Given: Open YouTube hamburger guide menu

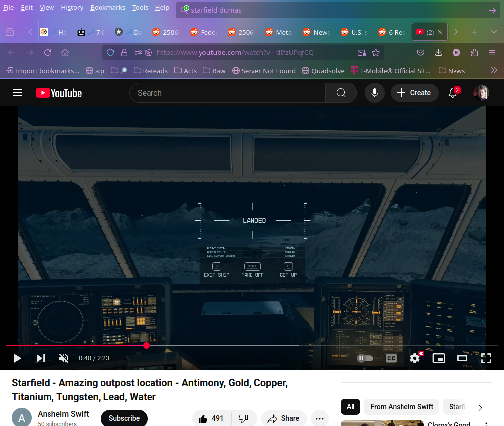Looking at the screenshot, I should coord(18,93).
